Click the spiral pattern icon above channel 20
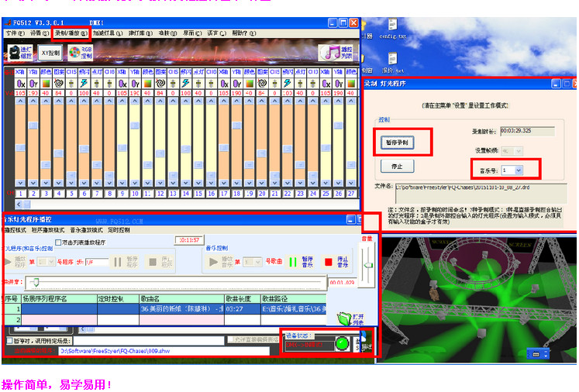579x392 pixels. tap(262, 84)
